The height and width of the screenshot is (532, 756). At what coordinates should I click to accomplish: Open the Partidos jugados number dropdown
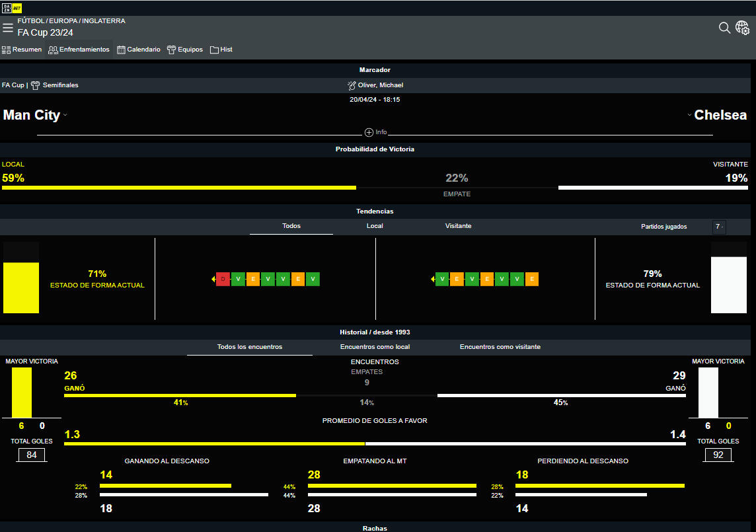point(719,227)
